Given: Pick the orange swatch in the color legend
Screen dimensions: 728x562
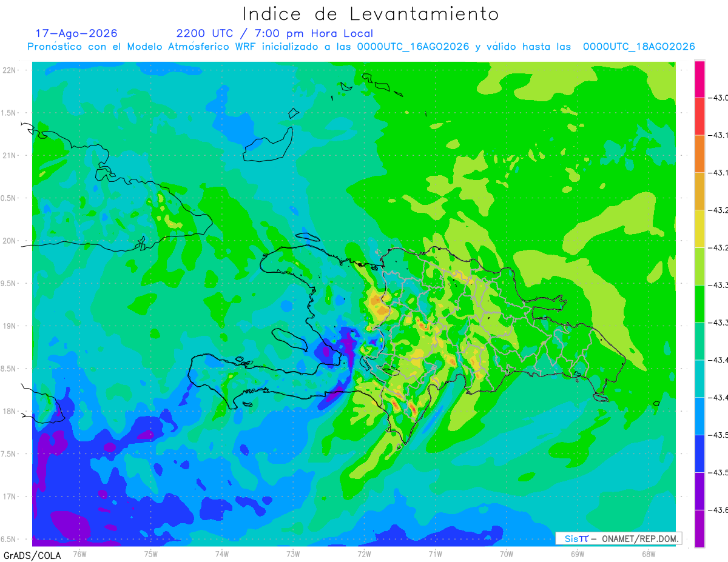Looking at the screenshot, I should (699, 153).
